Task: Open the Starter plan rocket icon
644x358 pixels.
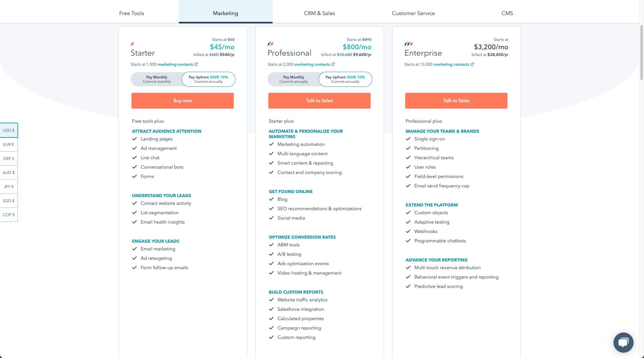Action: (132, 44)
